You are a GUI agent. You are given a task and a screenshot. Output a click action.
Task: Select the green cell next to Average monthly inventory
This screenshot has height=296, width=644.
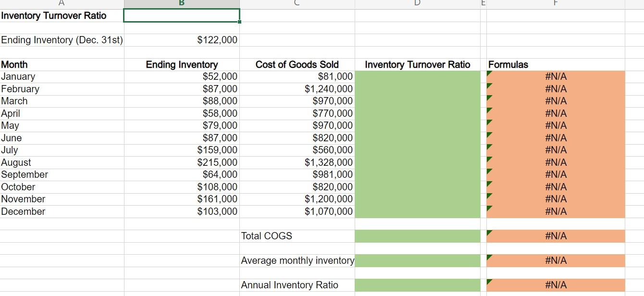coord(416,260)
